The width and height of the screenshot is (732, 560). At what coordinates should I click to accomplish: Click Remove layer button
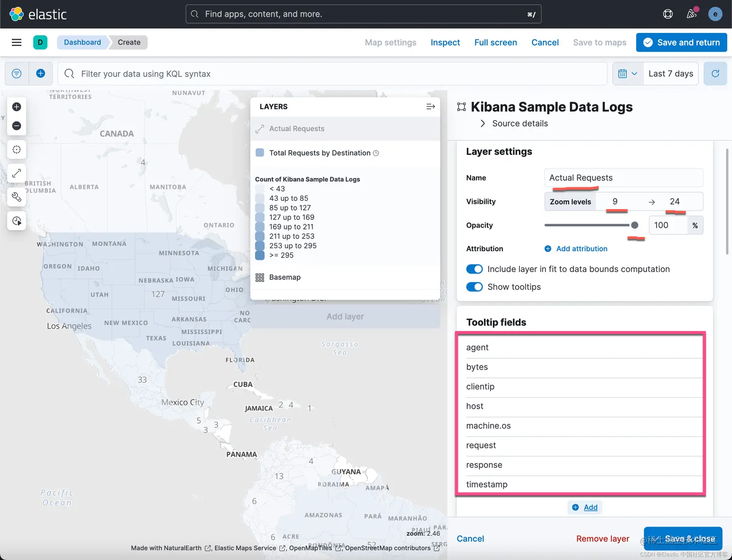tap(603, 539)
